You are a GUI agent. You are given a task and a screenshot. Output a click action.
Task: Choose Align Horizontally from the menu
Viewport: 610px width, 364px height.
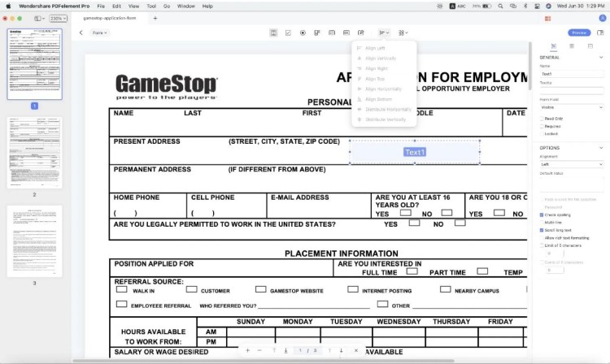383,89
